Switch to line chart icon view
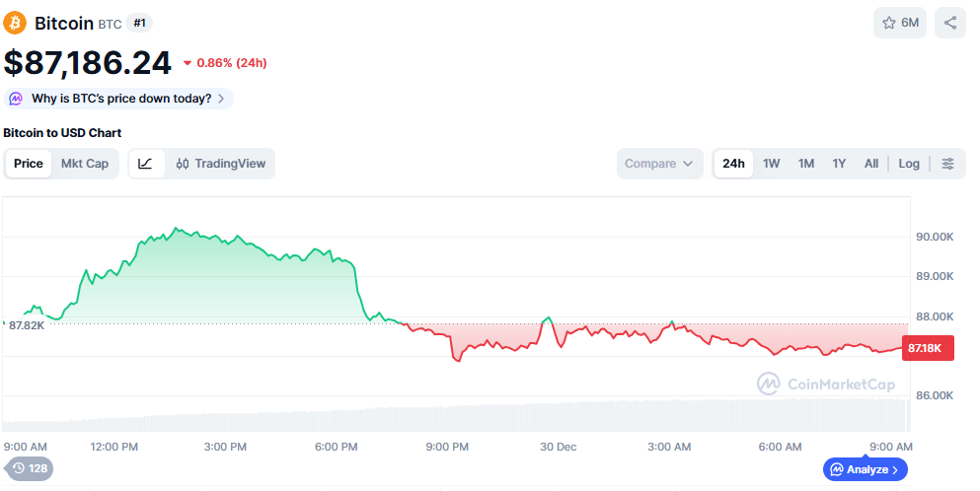Image resolution: width=980 pixels, height=491 pixels. [146, 164]
